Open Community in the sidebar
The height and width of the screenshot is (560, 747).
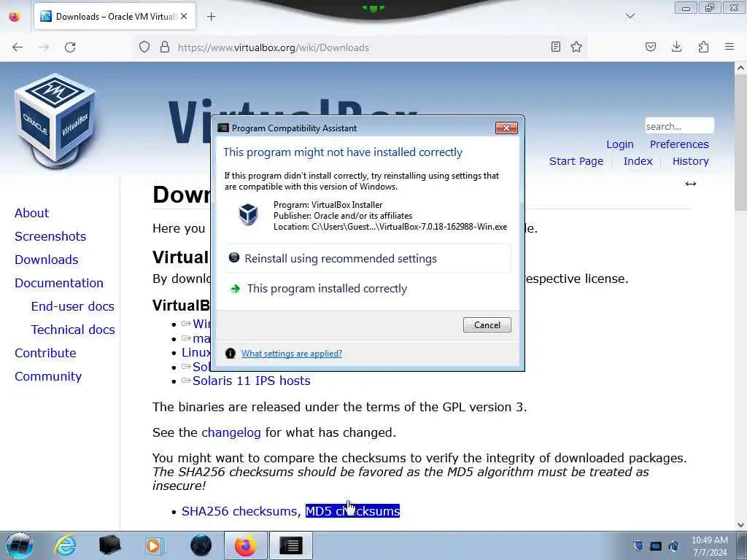point(48,376)
